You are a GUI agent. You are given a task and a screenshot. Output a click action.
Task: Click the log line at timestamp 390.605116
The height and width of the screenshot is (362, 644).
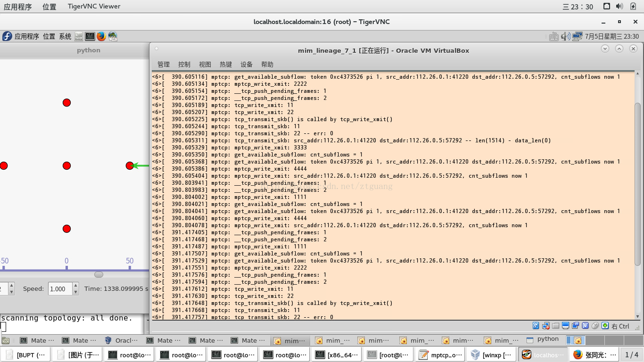coord(386,77)
